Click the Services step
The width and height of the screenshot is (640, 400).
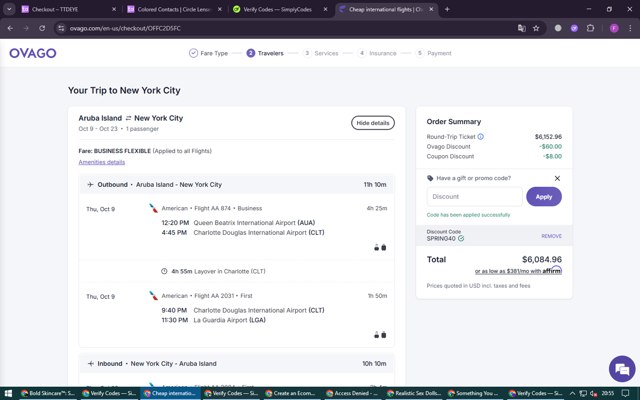321,53
